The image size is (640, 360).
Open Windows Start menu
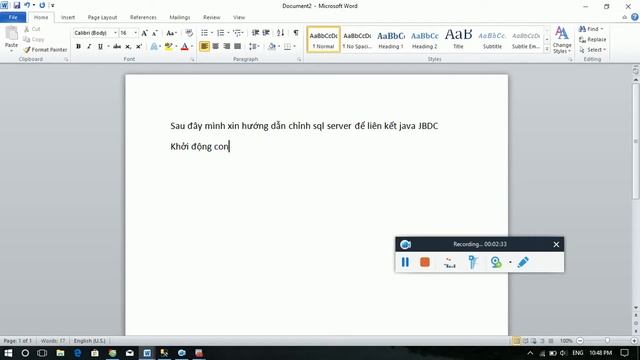coord(8,353)
